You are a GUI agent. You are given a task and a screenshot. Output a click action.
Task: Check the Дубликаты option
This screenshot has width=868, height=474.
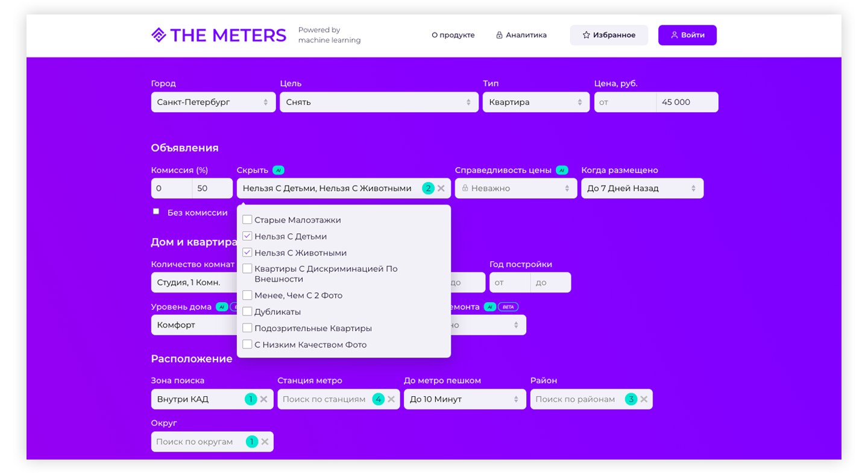coord(247,312)
